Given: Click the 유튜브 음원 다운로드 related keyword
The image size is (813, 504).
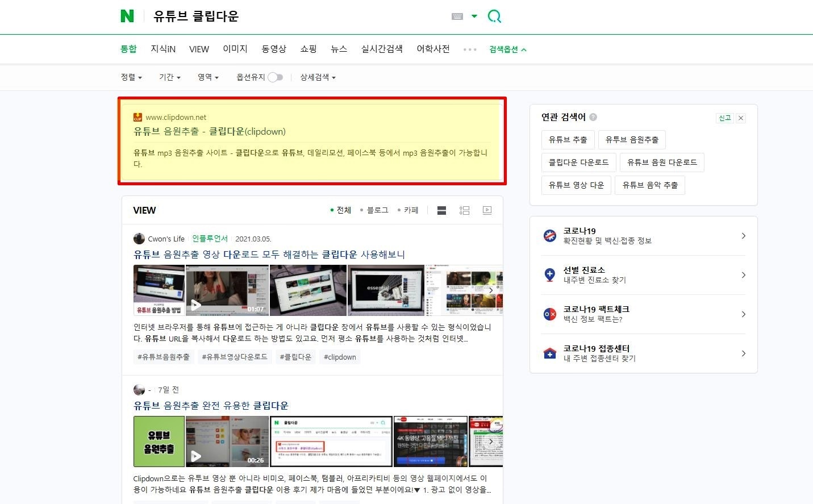Looking at the screenshot, I should click(x=662, y=162).
